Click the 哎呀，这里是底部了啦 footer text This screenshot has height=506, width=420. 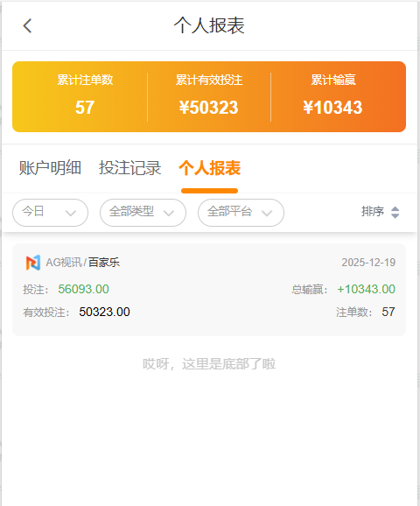209,364
